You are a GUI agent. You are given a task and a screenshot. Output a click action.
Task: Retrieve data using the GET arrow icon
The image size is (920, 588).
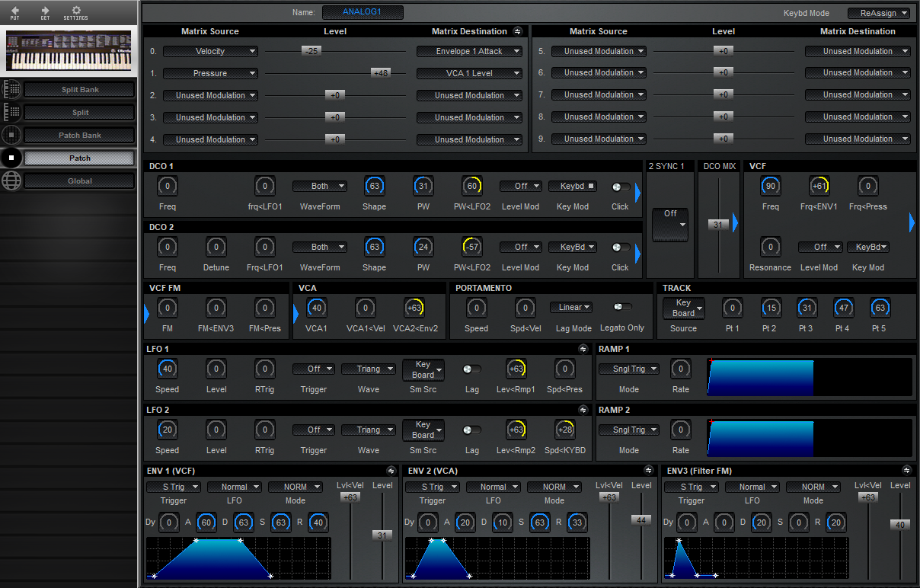[x=45, y=12]
